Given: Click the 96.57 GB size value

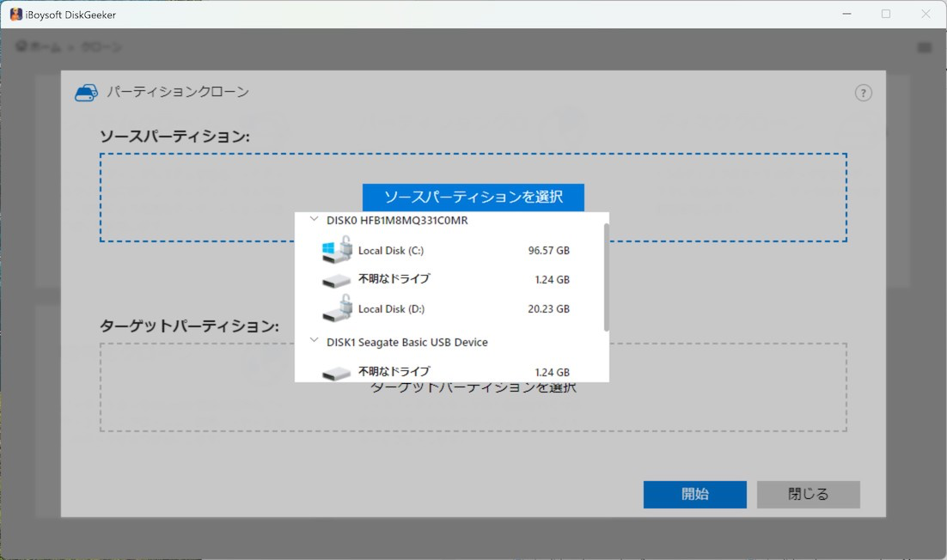Looking at the screenshot, I should pyautogui.click(x=548, y=251).
